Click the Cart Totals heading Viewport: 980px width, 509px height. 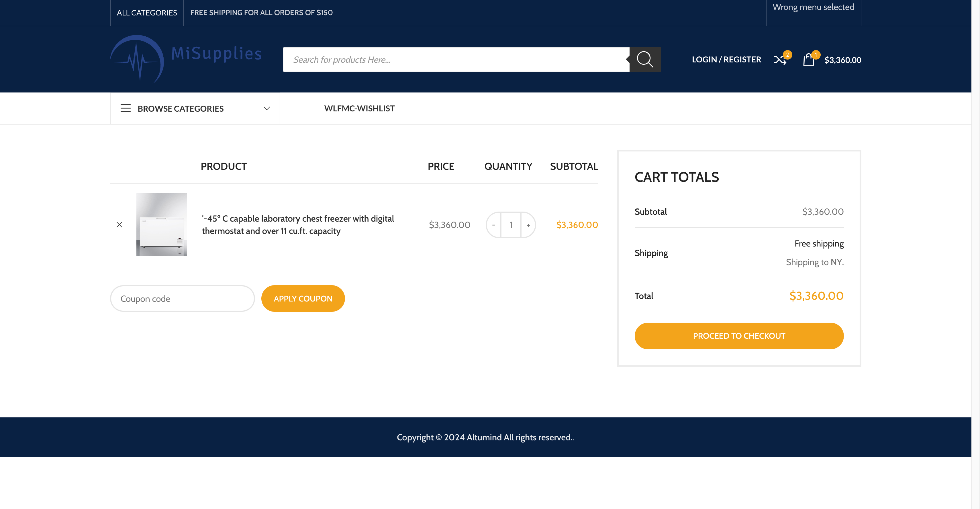pos(677,177)
